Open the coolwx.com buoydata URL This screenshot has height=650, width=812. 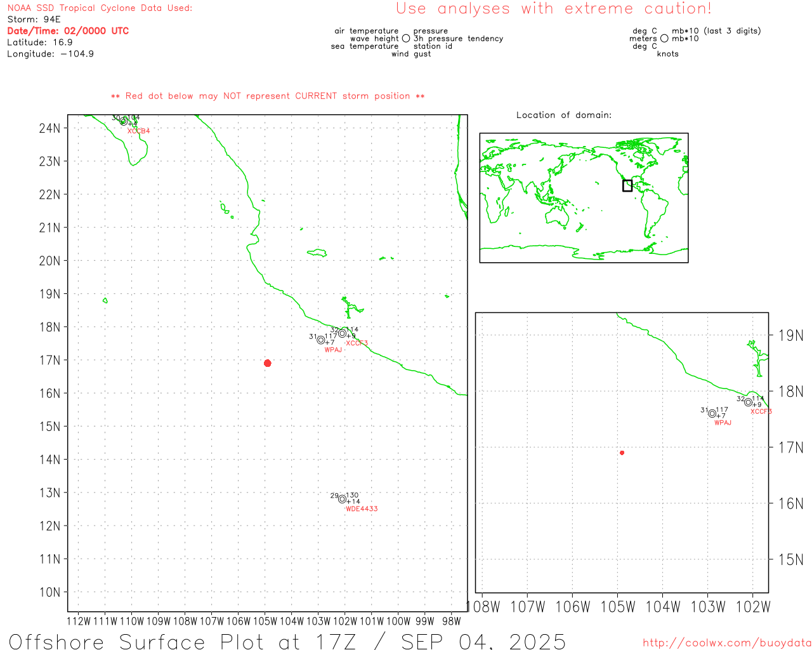[727, 643]
